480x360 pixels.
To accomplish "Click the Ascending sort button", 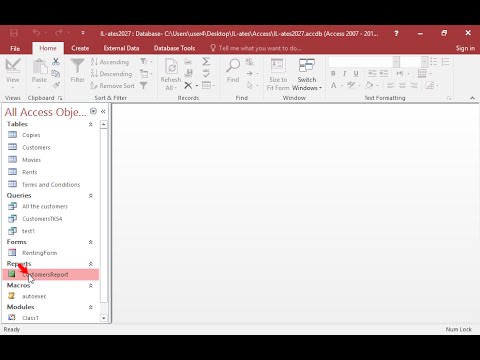I will tap(110, 62).
